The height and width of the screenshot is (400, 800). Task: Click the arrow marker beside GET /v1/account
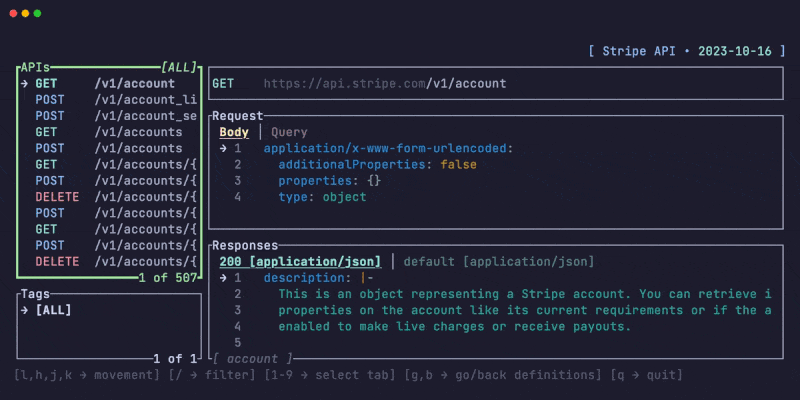(x=24, y=83)
